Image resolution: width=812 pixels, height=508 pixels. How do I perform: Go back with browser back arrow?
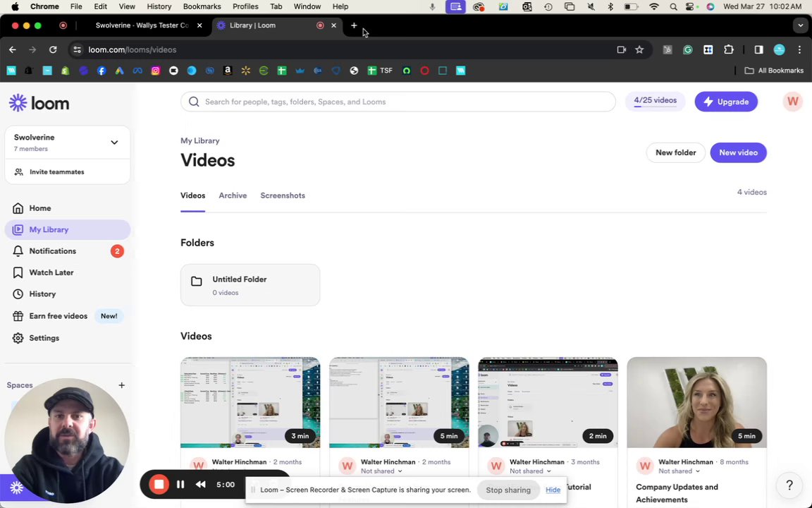click(13, 50)
